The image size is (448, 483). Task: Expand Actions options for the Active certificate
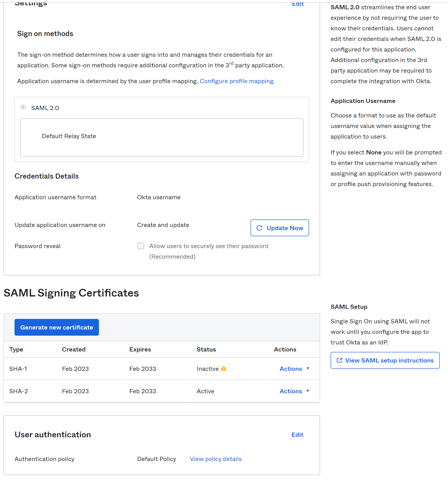(291, 391)
